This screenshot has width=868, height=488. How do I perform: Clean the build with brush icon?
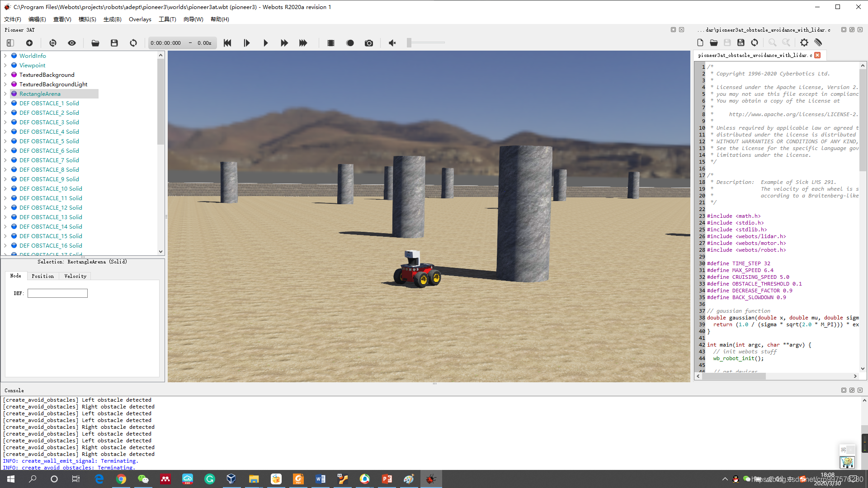tap(818, 42)
